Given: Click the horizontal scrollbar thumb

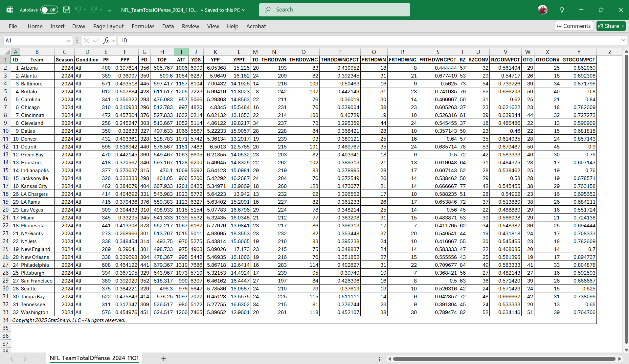Looking at the screenshot, I should tap(504, 359).
